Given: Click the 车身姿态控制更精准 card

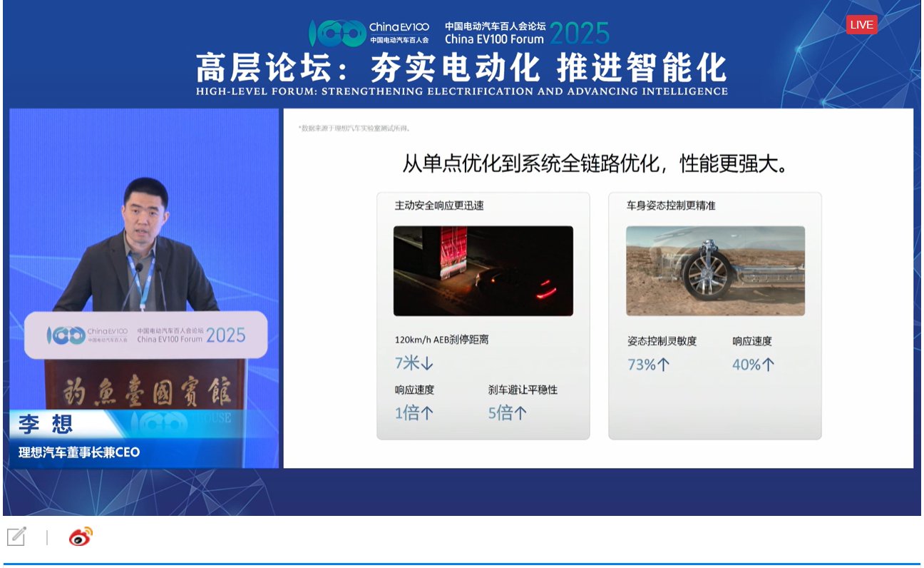Looking at the screenshot, I should (714, 314).
